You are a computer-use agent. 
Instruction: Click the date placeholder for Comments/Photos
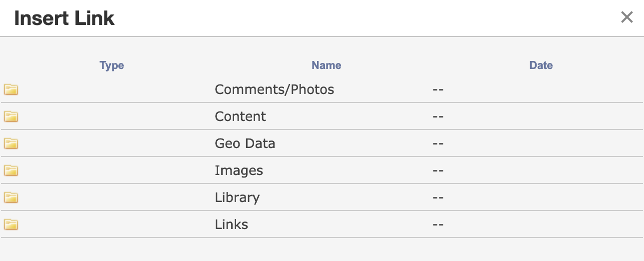438,89
